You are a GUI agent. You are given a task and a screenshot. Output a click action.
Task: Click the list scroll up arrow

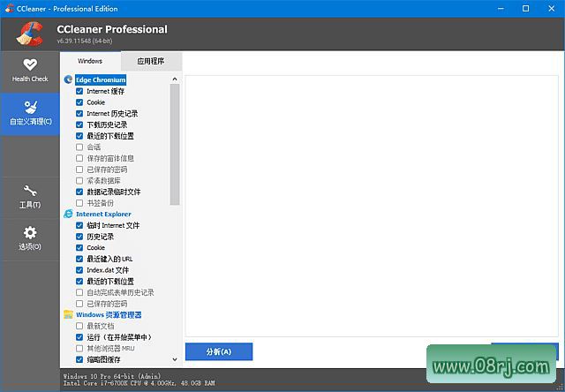click(175, 79)
